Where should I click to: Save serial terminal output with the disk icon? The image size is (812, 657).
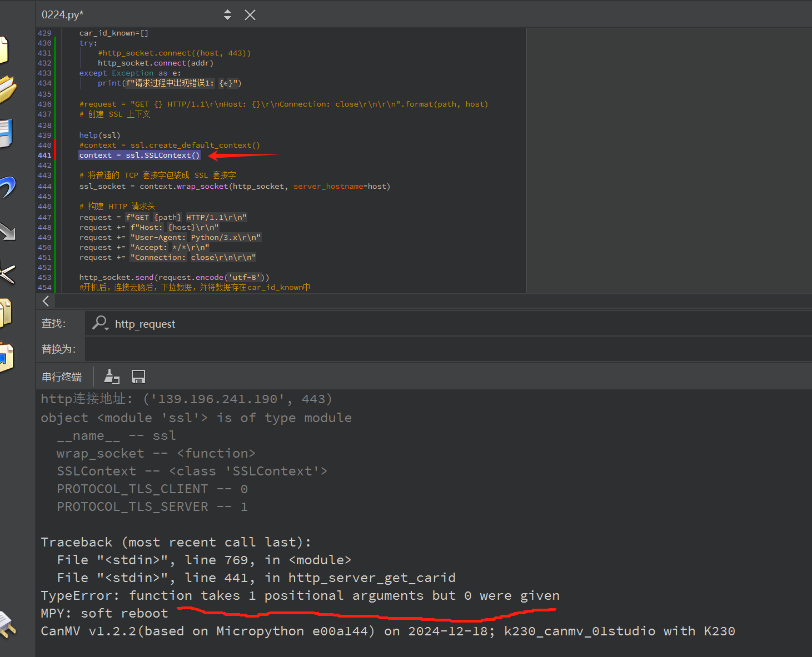point(138,377)
